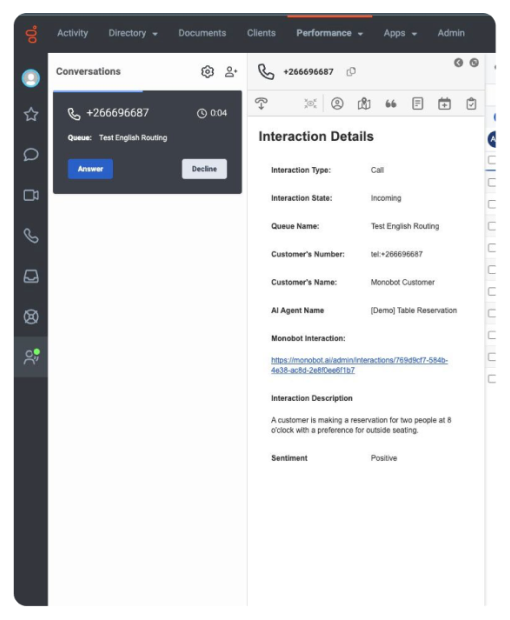Open the wrap-up codes clipboard icon
This screenshot has width=510, height=620.
pos(471,104)
